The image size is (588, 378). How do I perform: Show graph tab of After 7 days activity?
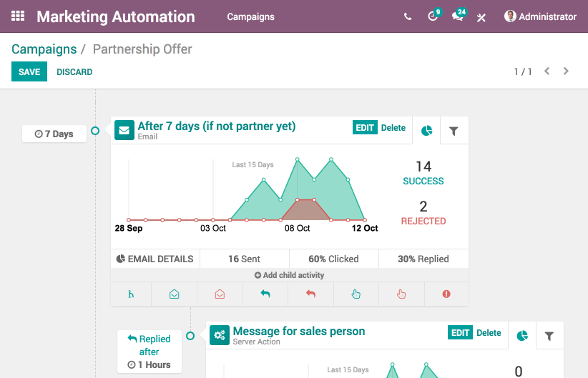[426, 131]
